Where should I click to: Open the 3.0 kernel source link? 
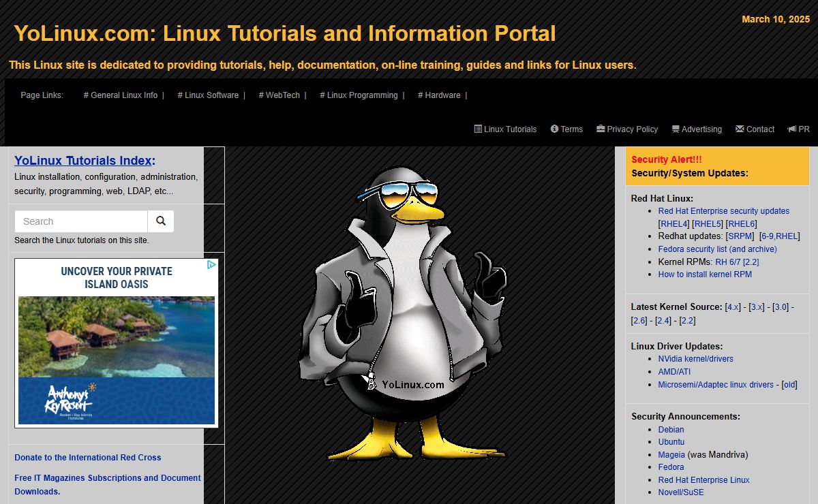click(x=781, y=307)
